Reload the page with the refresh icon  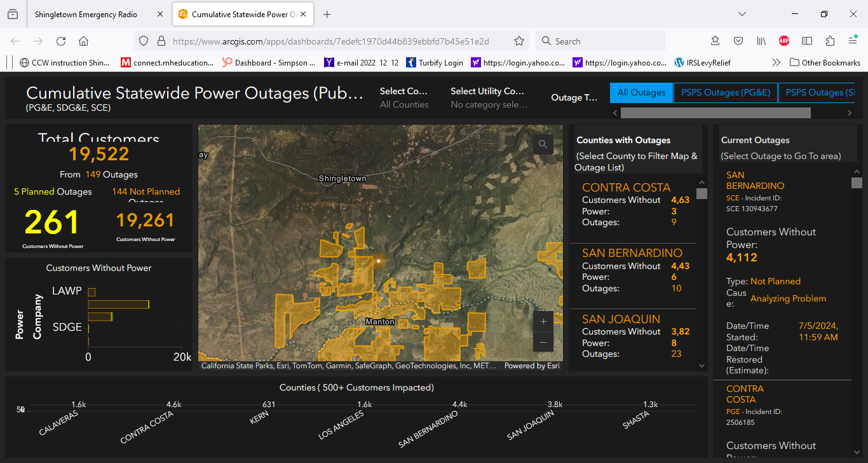pyautogui.click(x=61, y=41)
